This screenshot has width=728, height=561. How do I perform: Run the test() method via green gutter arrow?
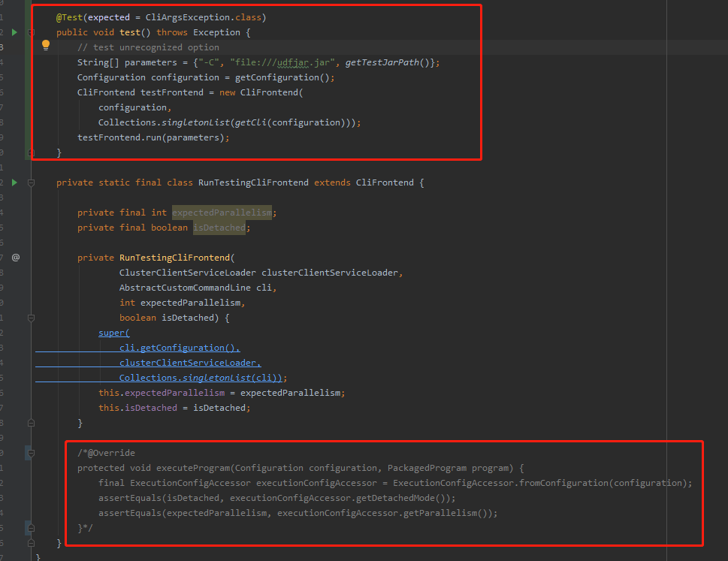pyautogui.click(x=14, y=32)
